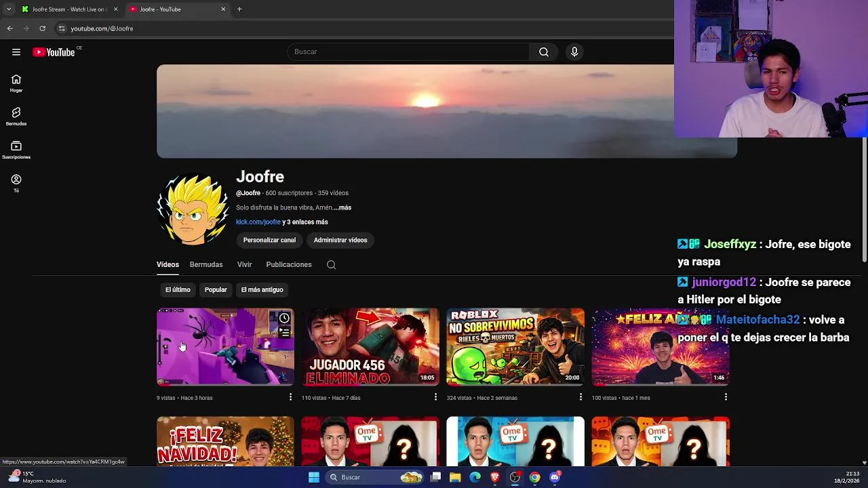Open the Windows Start menu

click(314, 477)
